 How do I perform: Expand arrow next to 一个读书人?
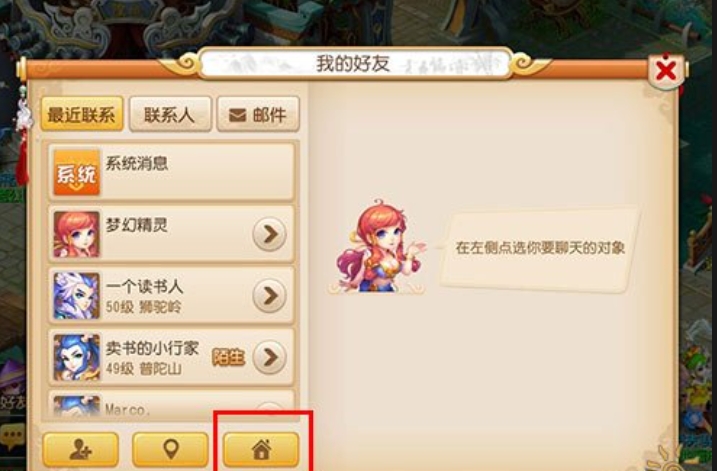[270, 296]
